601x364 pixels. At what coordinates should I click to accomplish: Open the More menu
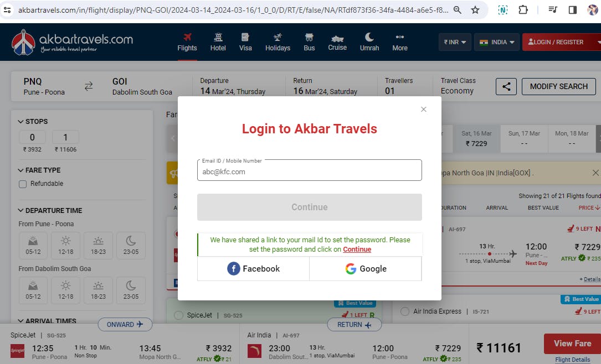(x=400, y=42)
